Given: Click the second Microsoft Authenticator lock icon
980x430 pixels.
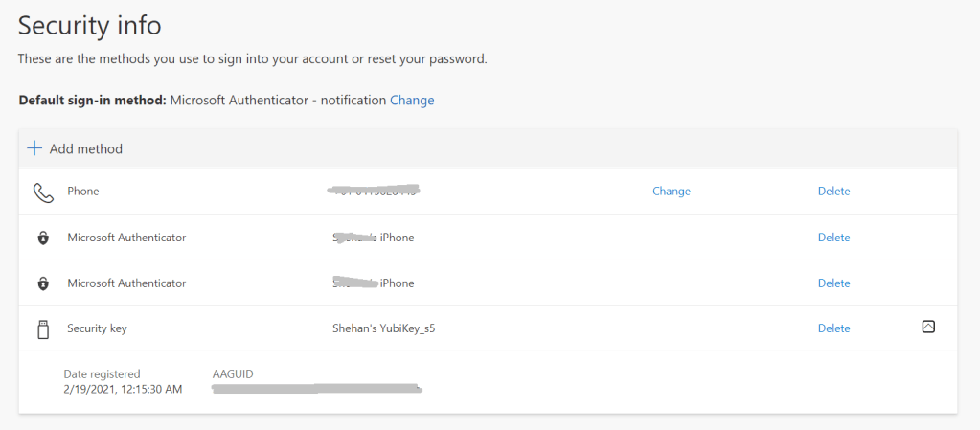Looking at the screenshot, I should pos(43,283).
